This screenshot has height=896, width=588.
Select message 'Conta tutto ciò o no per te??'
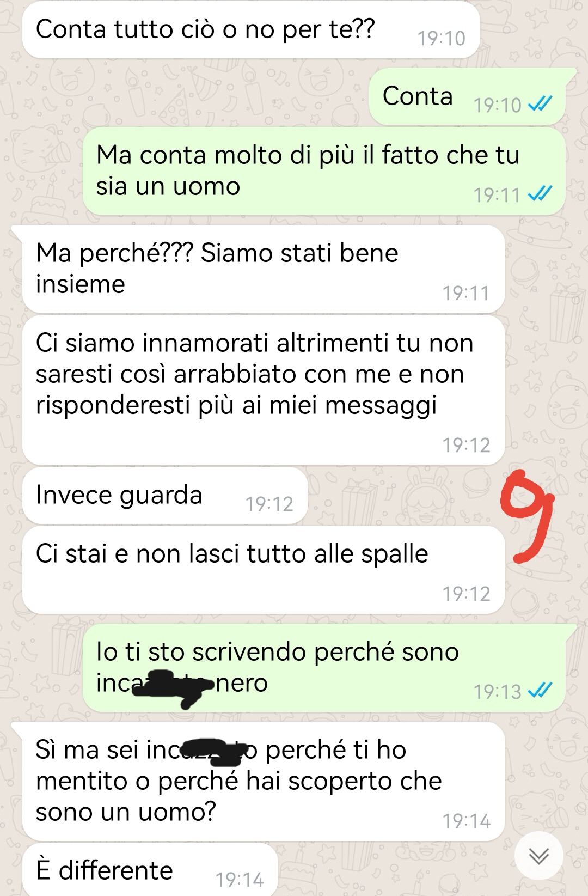point(251,30)
